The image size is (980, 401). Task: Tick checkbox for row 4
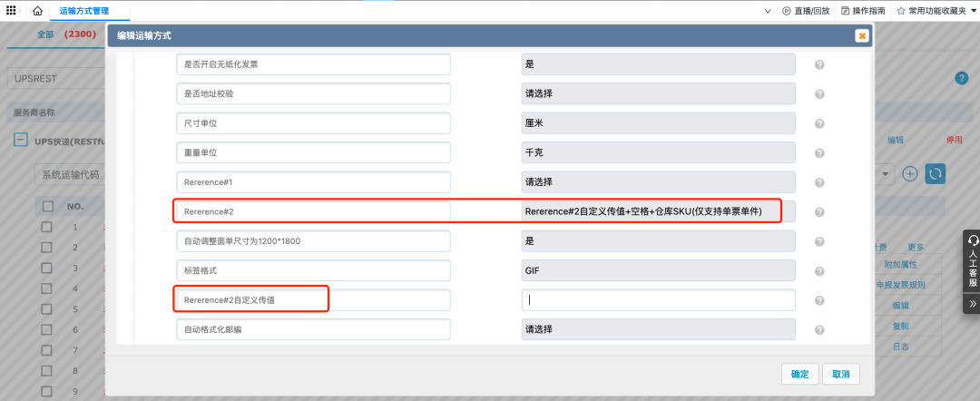tap(47, 289)
